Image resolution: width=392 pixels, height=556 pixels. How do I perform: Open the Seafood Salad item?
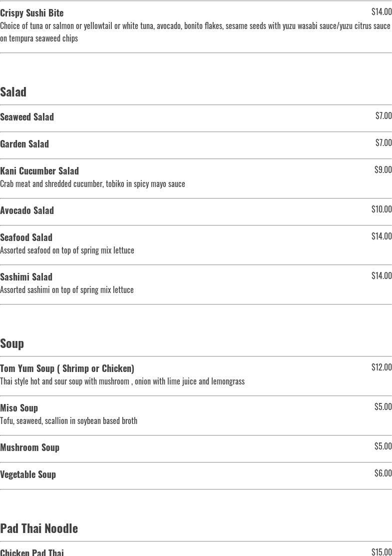click(26, 237)
